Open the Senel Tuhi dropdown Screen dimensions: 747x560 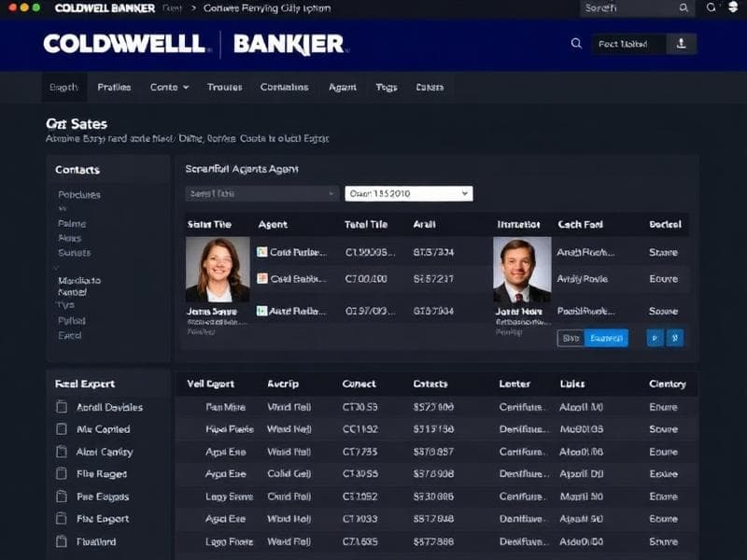(262, 193)
